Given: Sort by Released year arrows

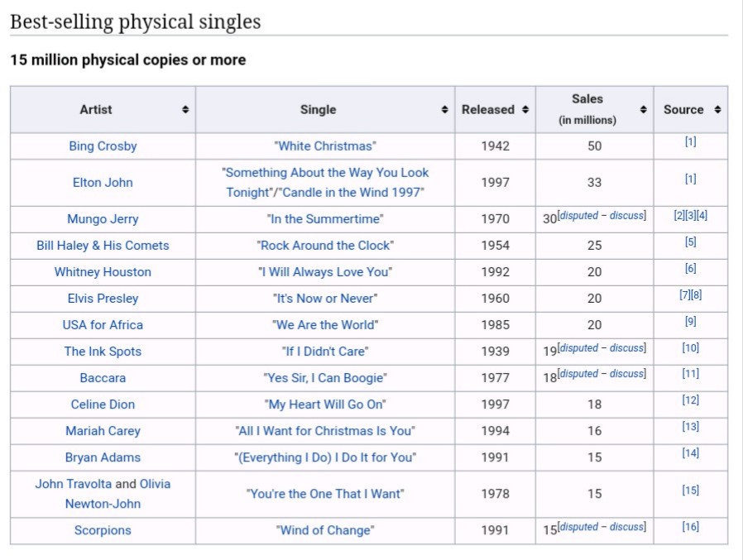Looking at the screenshot, I should tap(525, 109).
